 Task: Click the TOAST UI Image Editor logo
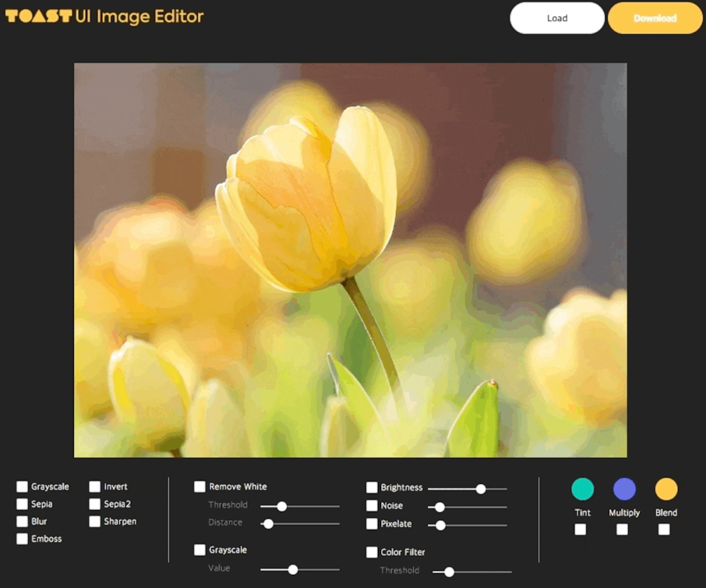coord(105,16)
